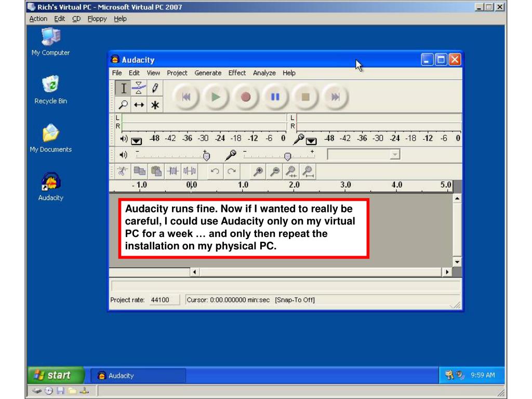Screen dimensions: 532x399
Task: Click vertical scrollbar up arrow
Action: 457,198
